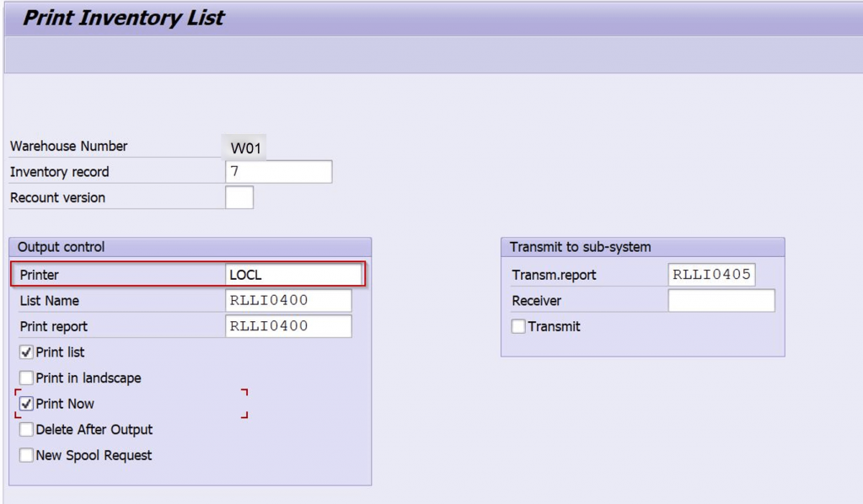Click the Printer field containing LOCL
The width and height of the screenshot is (863, 504).
(294, 275)
